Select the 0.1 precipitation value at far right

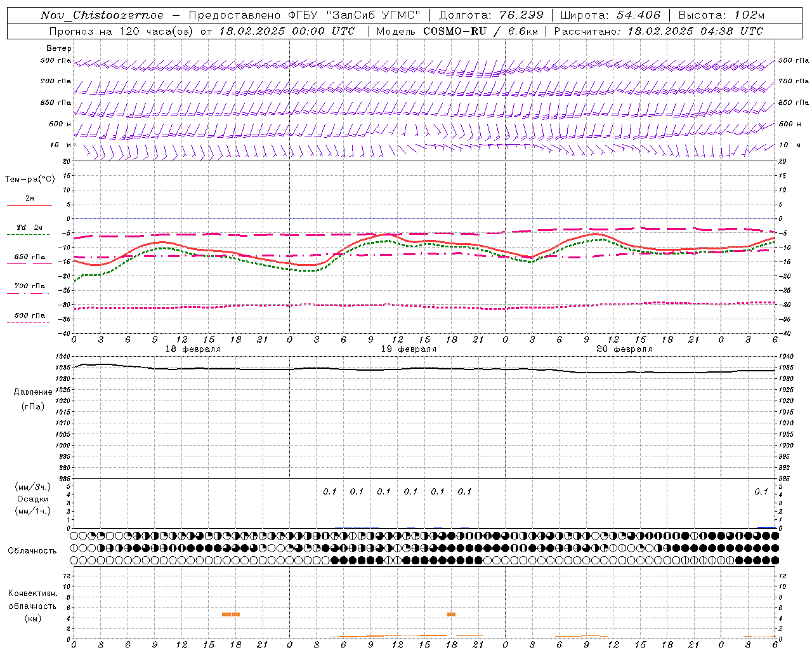[x=761, y=492]
